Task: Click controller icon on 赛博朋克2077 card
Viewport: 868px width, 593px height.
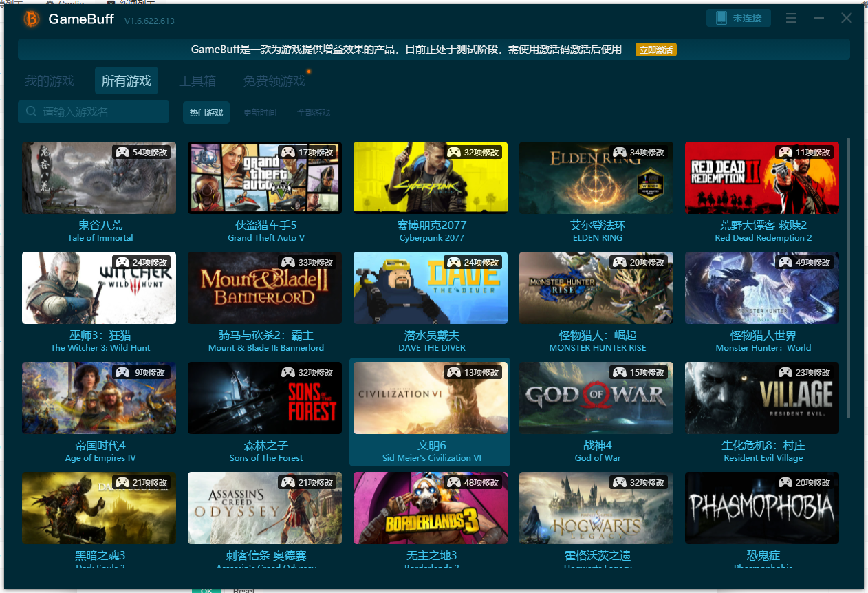Action: [453, 152]
